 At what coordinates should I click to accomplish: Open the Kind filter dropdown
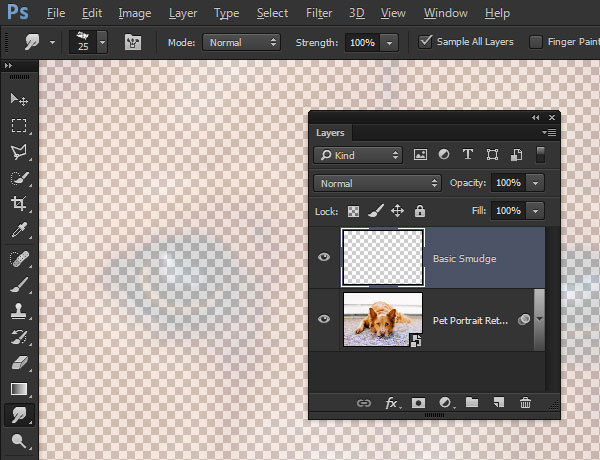(358, 155)
